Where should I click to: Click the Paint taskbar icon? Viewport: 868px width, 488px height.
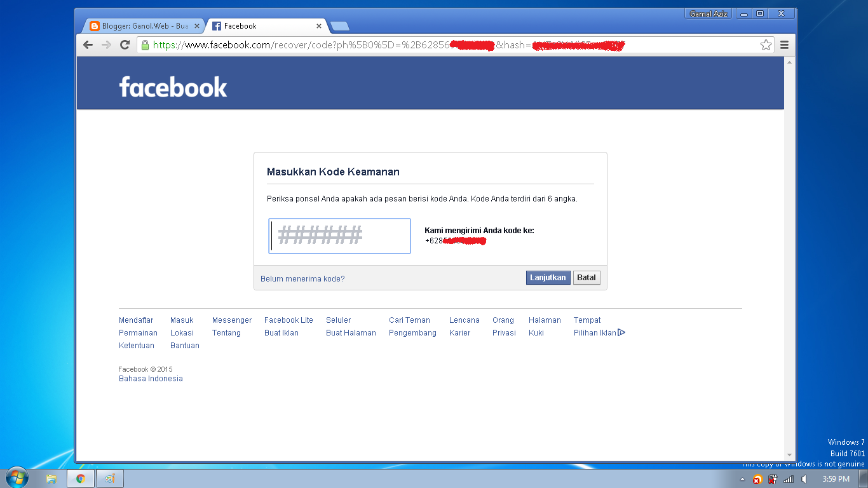click(x=110, y=479)
